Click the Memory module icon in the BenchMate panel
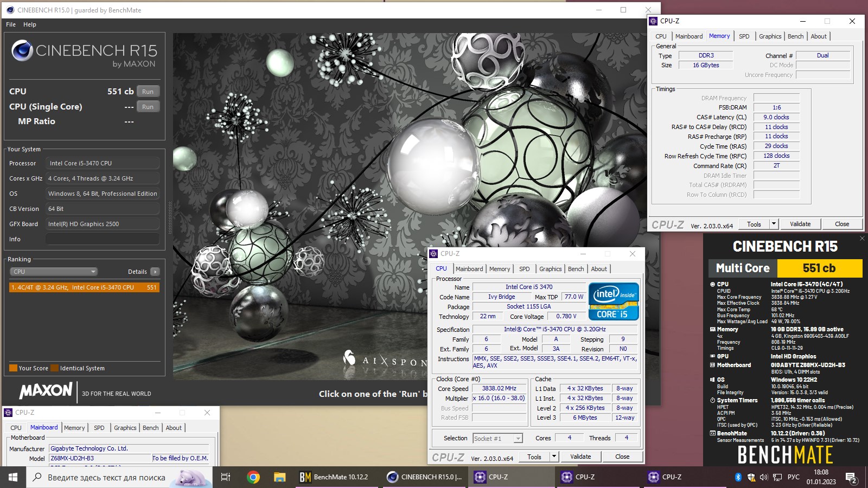The image size is (868, 488). (x=712, y=329)
